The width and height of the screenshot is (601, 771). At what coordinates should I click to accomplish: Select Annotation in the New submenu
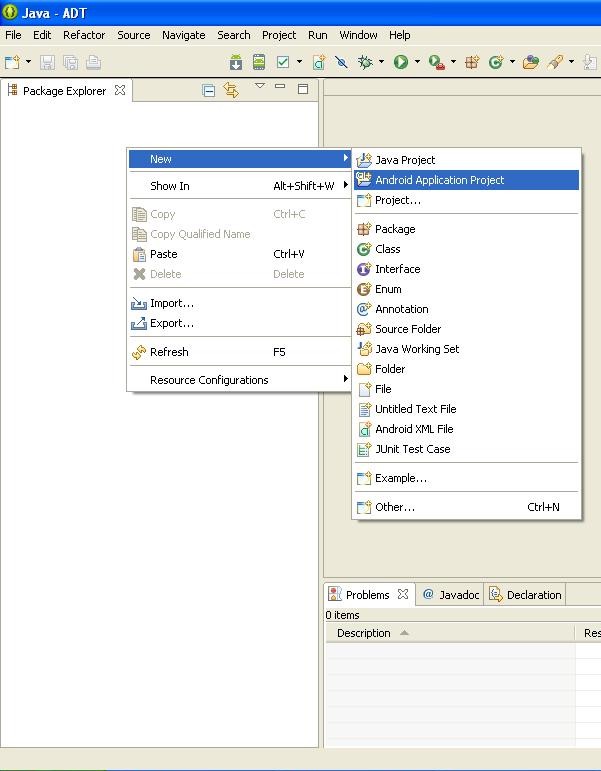pyautogui.click(x=466, y=309)
